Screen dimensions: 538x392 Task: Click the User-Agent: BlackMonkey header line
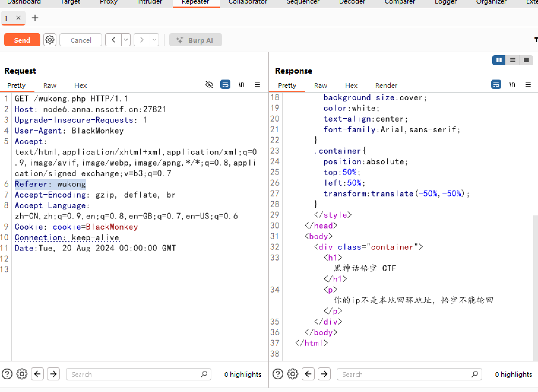[x=69, y=131]
